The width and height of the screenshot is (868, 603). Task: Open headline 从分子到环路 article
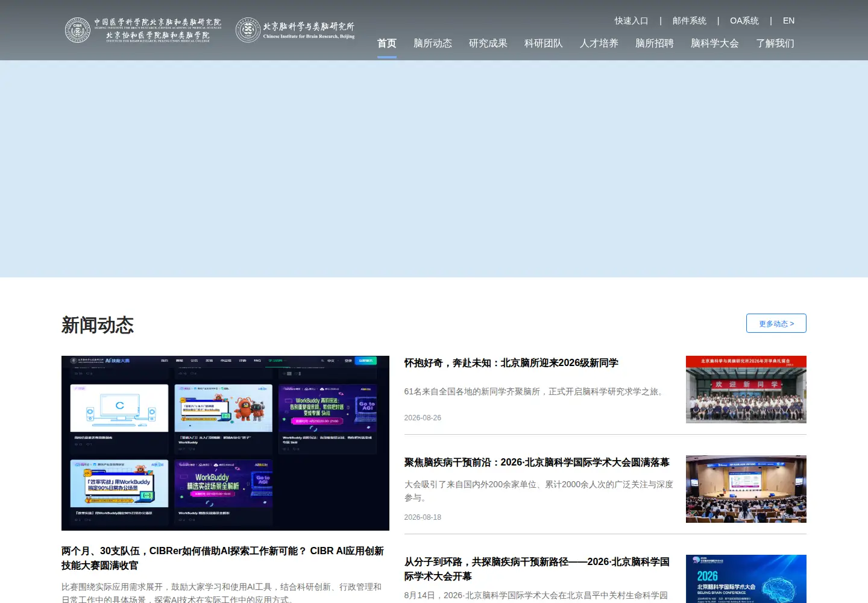pos(537,569)
